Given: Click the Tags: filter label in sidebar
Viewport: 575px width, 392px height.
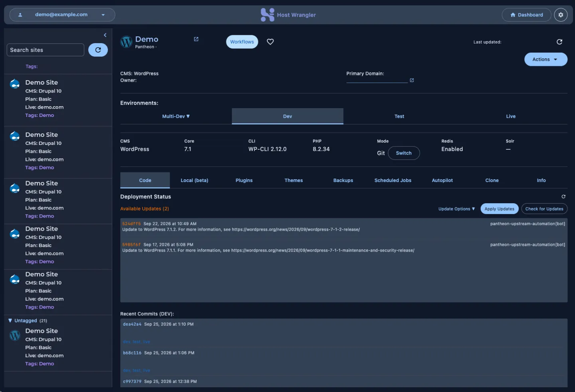Looking at the screenshot, I should tap(32, 66).
